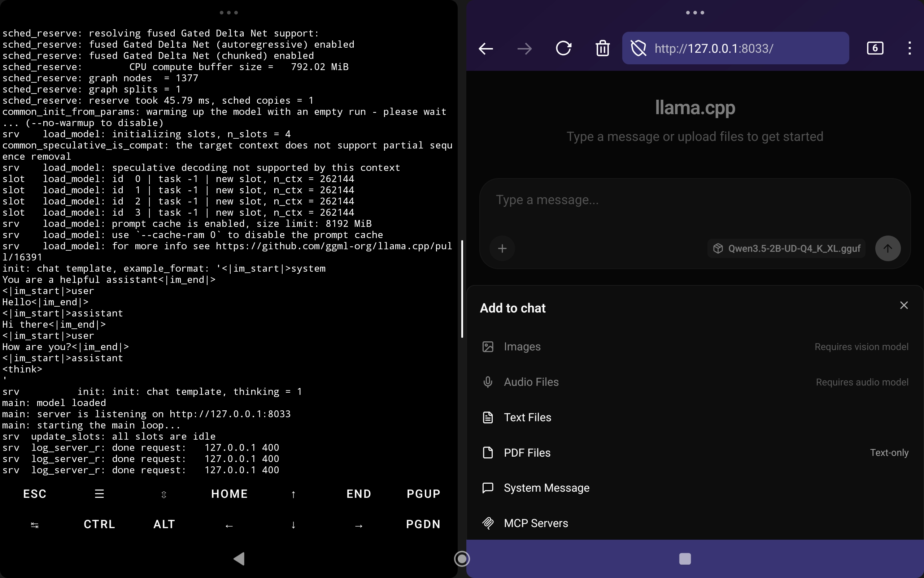This screenshot has width=924, height=578.
Task: Click the PDF Files page icon
Action: (x=488, y=453)
